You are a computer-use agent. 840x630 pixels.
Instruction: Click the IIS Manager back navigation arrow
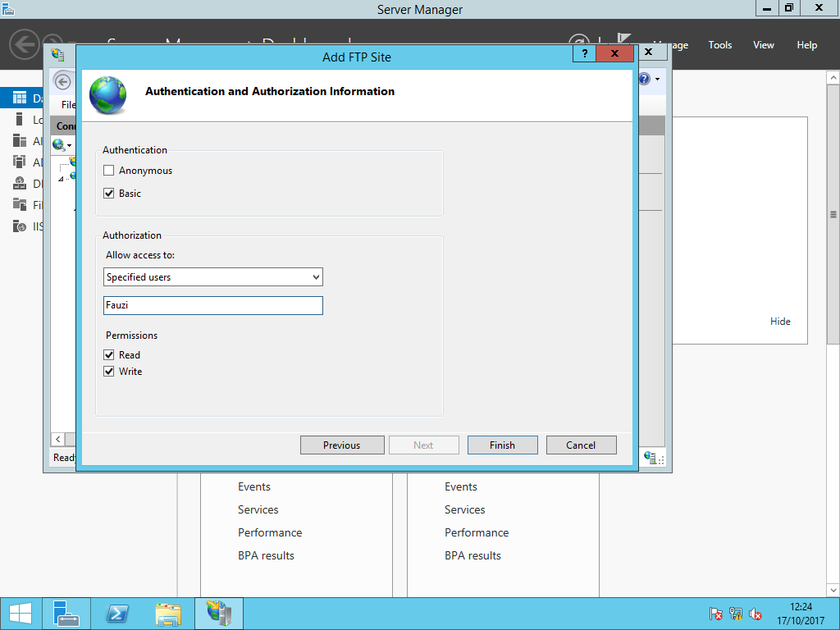pos(63,81)
